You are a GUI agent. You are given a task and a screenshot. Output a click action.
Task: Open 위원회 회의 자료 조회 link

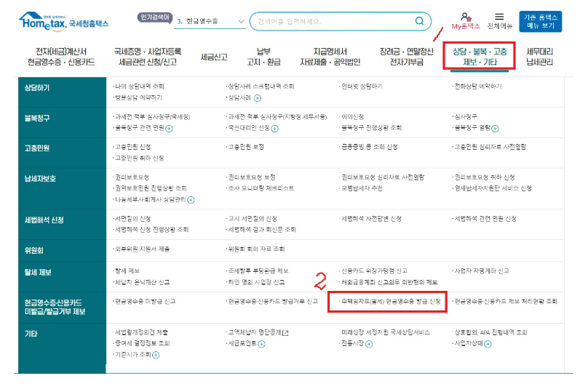pos(256,249)
